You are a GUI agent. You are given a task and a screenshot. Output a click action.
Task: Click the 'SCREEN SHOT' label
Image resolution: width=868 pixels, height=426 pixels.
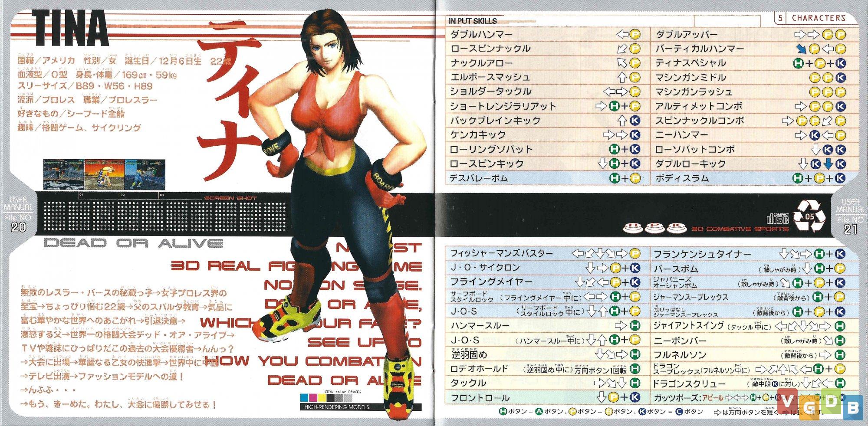tap(230, 198)
